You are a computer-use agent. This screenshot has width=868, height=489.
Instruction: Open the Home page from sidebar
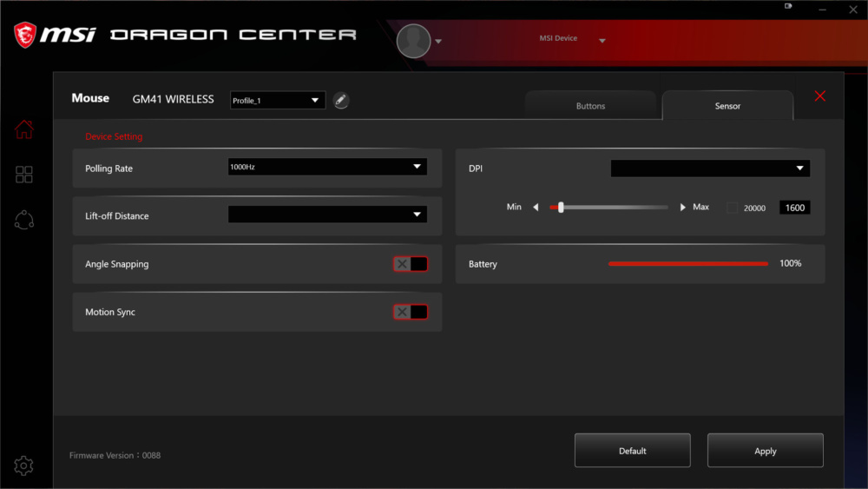point(23,129)
